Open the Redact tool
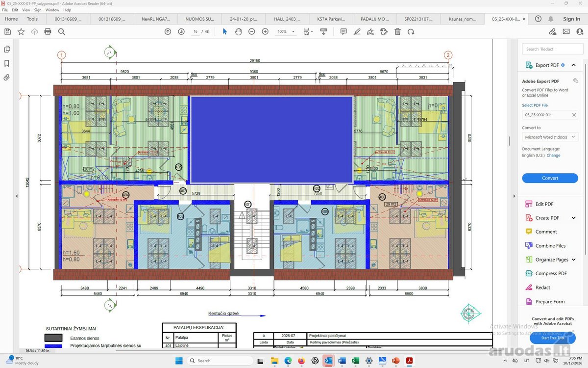The width and height of the screenshot is (588, 368). [542, 288]
